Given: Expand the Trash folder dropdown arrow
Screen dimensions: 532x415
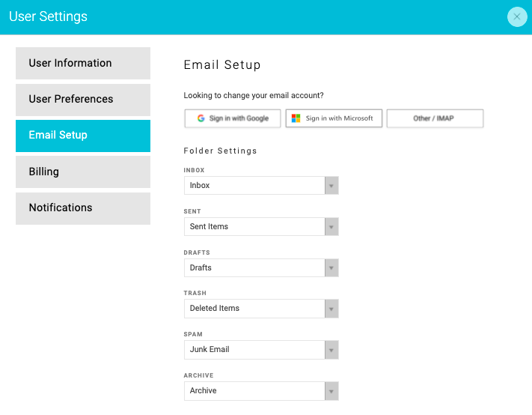Looking at the screenshot, I should pos(331,309).
